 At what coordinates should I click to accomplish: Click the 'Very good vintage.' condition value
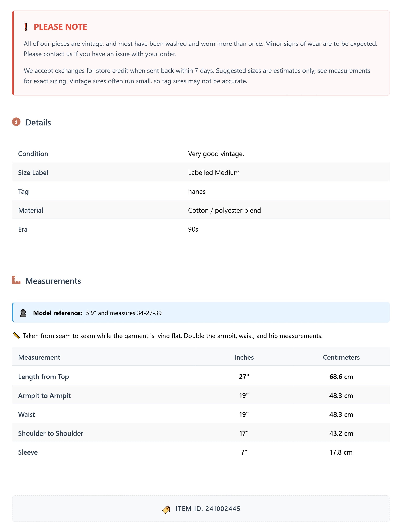[216, 154]
